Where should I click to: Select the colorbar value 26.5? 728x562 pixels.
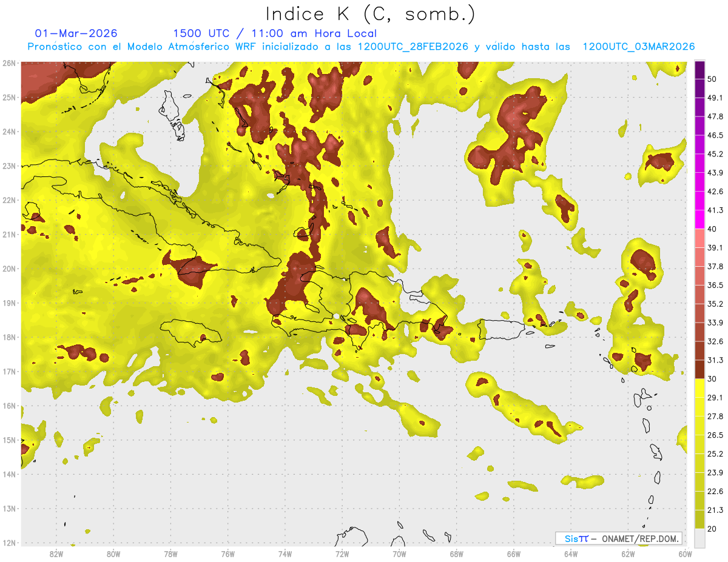(x=715, y=435)
